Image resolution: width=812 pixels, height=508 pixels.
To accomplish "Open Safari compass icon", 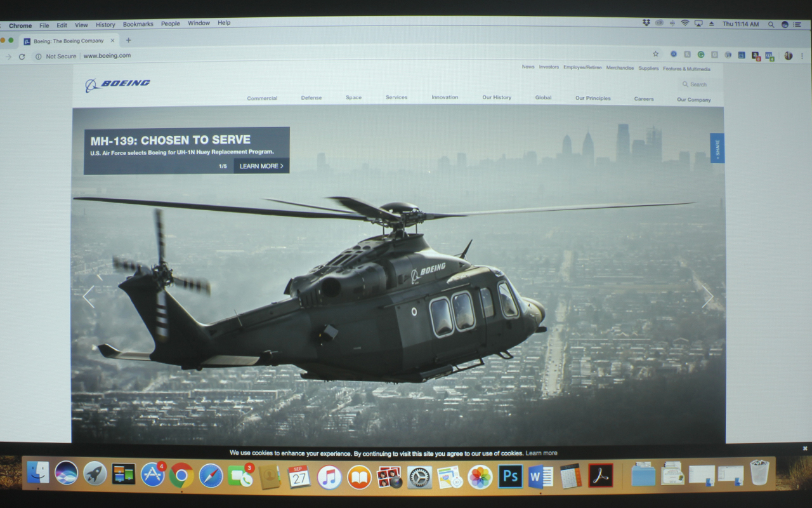I will (x=211, y=476).
